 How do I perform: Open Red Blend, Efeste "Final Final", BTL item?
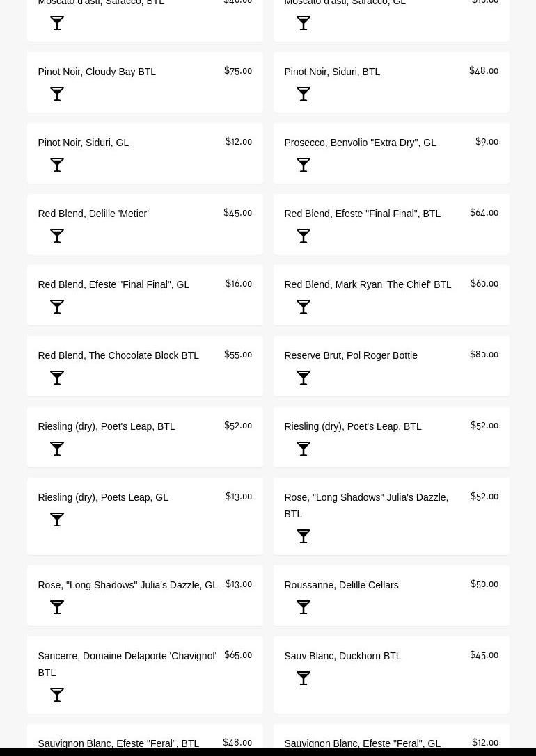[362, 214]
